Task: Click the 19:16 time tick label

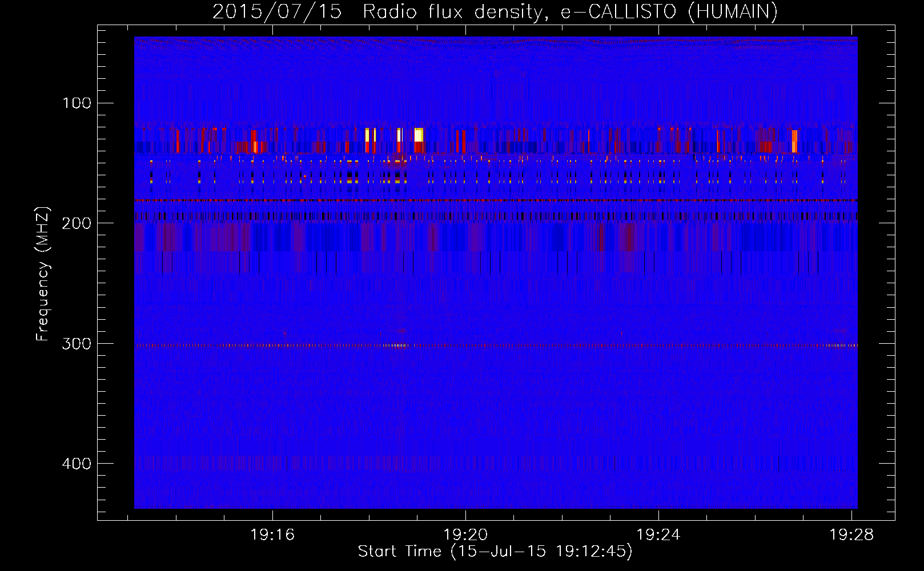Action: [272, 534]
